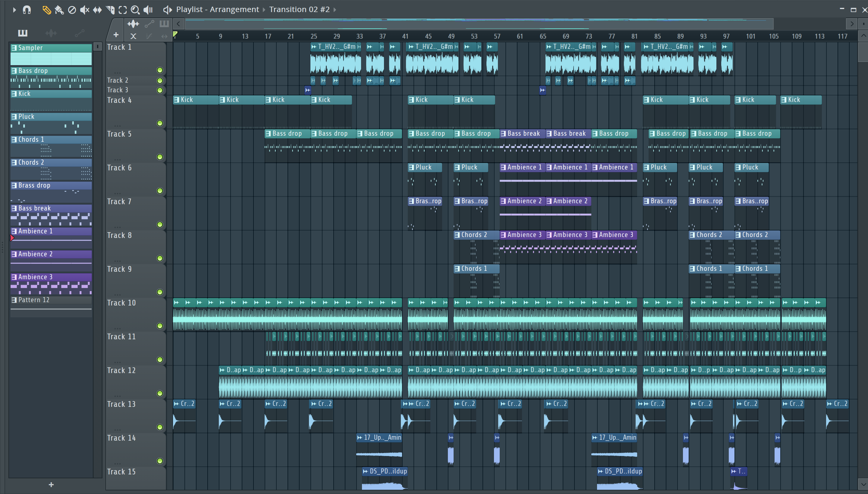Select the Playback speaker tool
This screenshot has width=868, height=494.
pyautogui.click(x=148, y=10)
